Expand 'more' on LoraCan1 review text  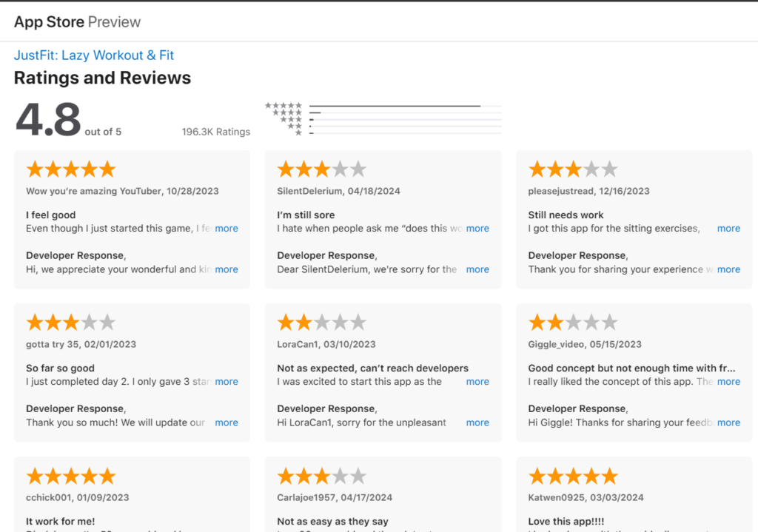coord(477,381)
